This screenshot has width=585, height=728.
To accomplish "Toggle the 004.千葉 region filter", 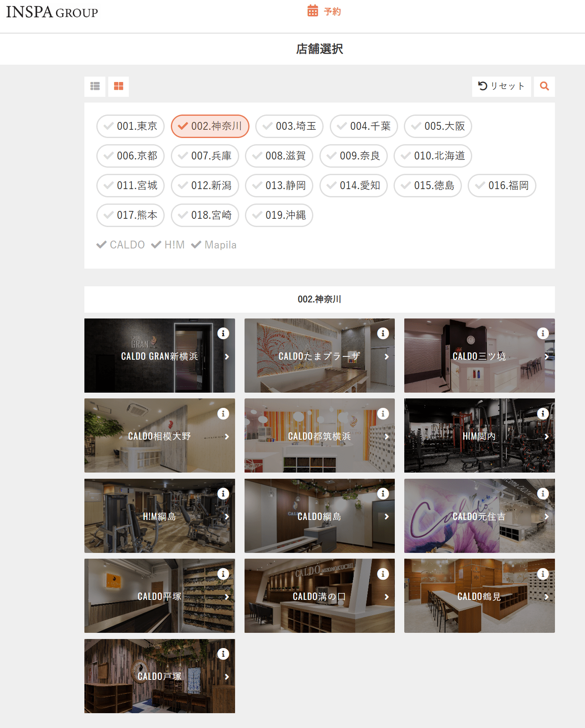I will pyautogui.click(x=364, y=126).
